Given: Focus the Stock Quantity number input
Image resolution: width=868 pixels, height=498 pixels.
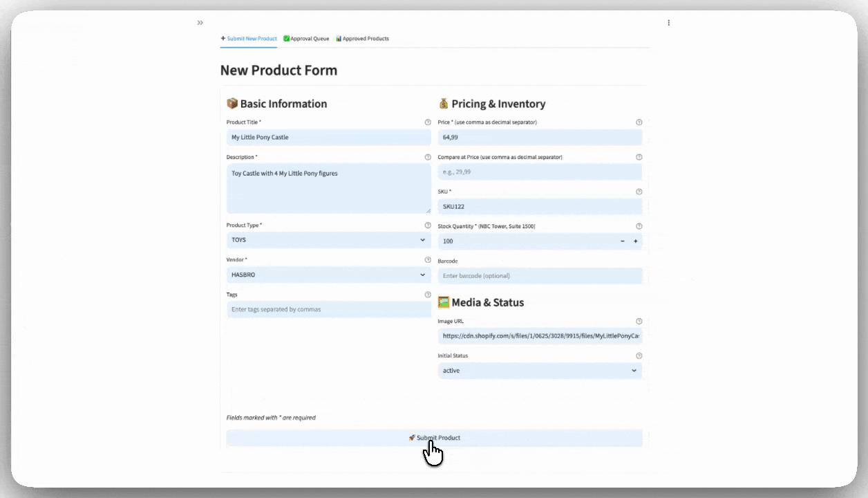Looking at the screenshot, I should point(527,241).
